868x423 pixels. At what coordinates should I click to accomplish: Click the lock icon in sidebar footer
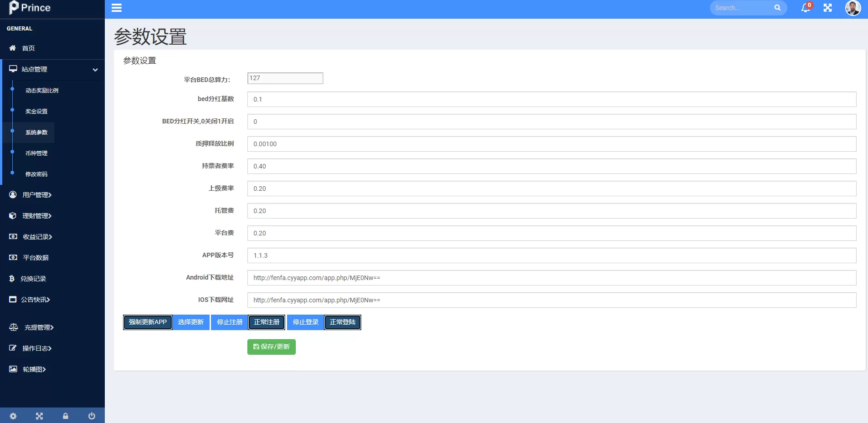(x=66, y=416)
